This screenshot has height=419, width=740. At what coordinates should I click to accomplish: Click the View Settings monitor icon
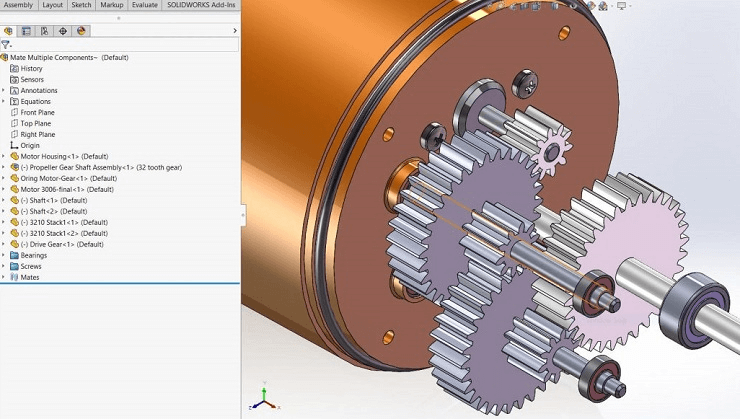click(622, 6)
